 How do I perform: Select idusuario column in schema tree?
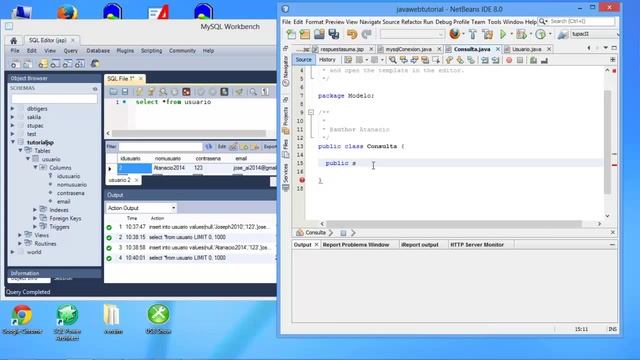68,176
